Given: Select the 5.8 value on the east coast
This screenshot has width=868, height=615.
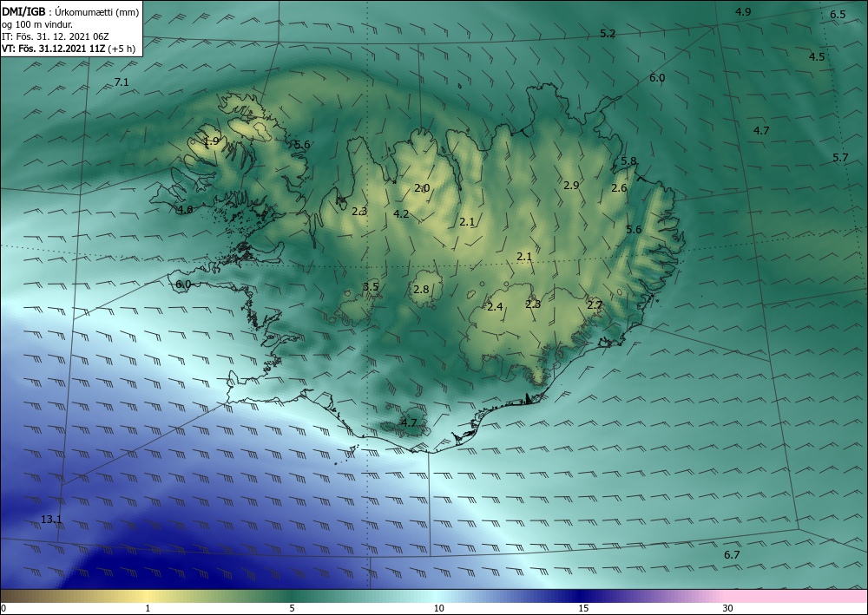Looking at the screenshot, I should (x=628, y=161).
